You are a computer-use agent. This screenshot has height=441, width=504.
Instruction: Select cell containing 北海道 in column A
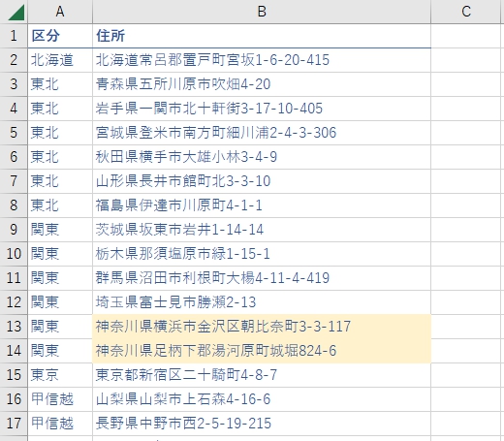coord(60,60)
